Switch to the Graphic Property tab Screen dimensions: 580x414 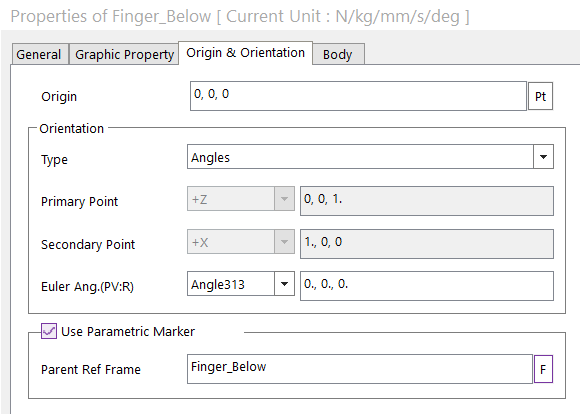coord(124,54)
